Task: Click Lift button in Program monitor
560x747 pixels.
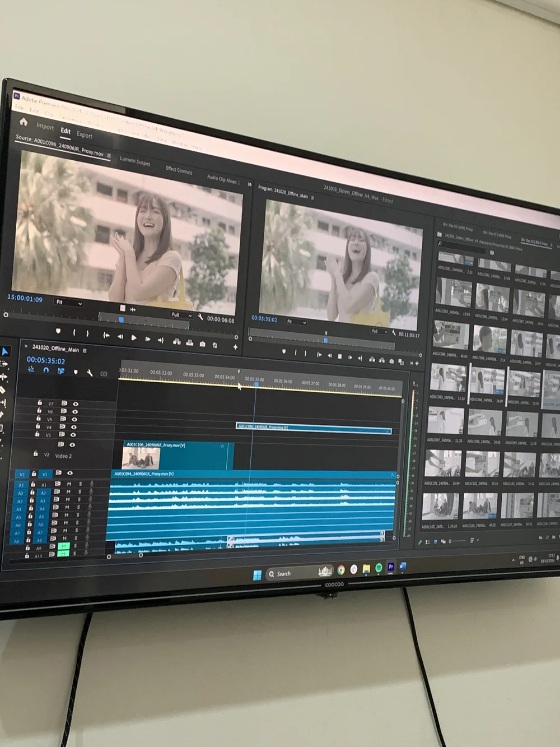Action: click(x=371, y=359)
